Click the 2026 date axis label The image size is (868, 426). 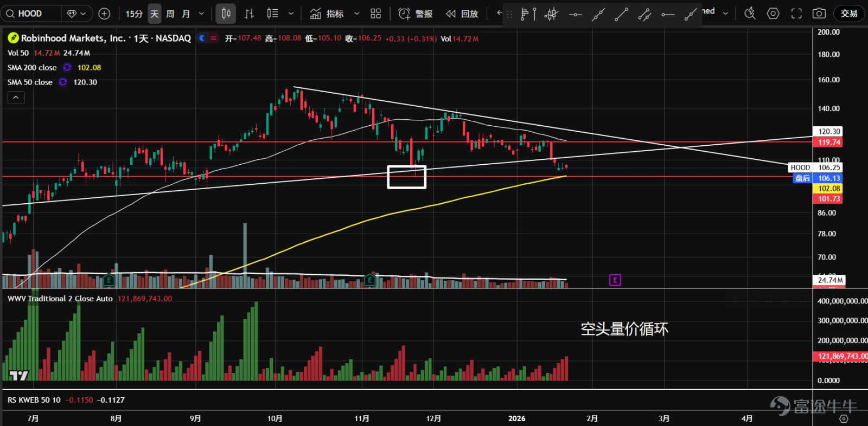[516, 418]
